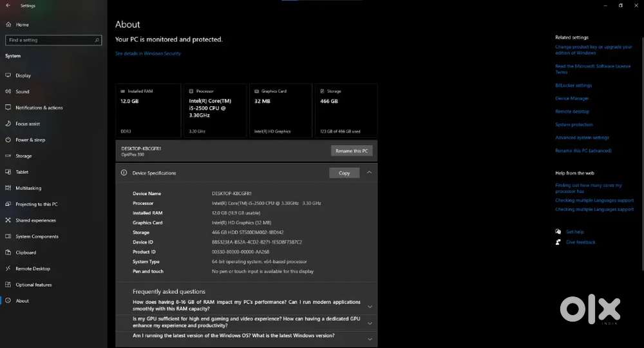Click the 12.0 GB (11.9 GB usable) value
This screenshot has width=644, height=348.
236,213
